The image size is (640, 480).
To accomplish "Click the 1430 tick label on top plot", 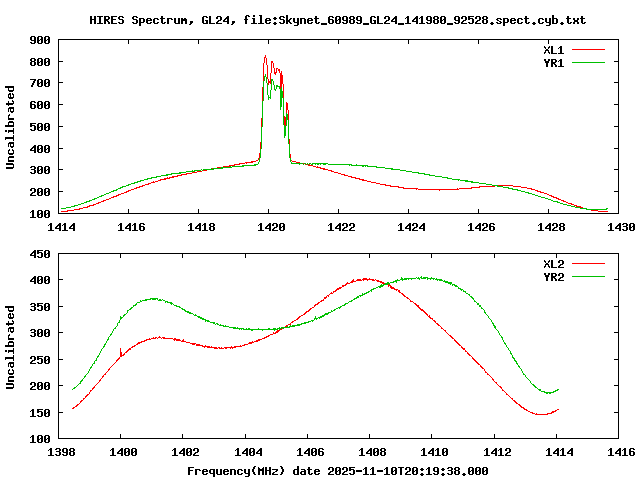I will 621,227.
